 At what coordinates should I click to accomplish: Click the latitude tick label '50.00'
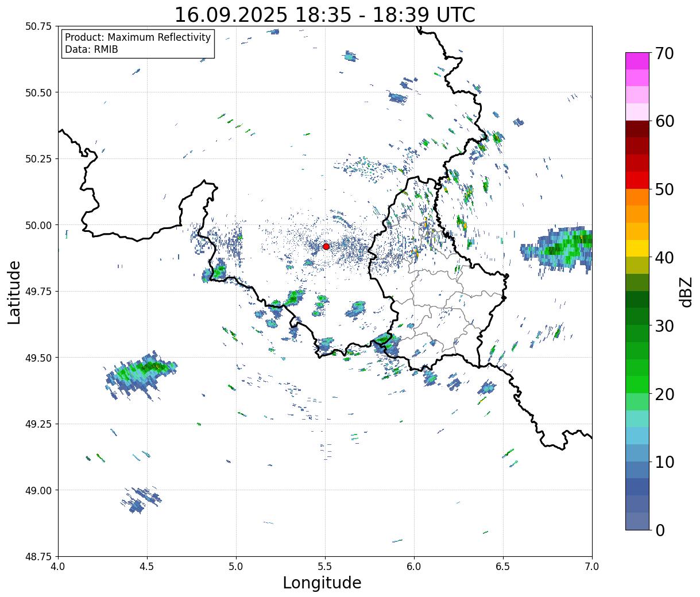tap(38, 225)
